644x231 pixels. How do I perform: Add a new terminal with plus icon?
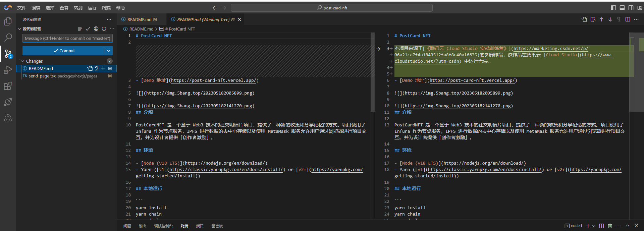click(x=588, y=226)
